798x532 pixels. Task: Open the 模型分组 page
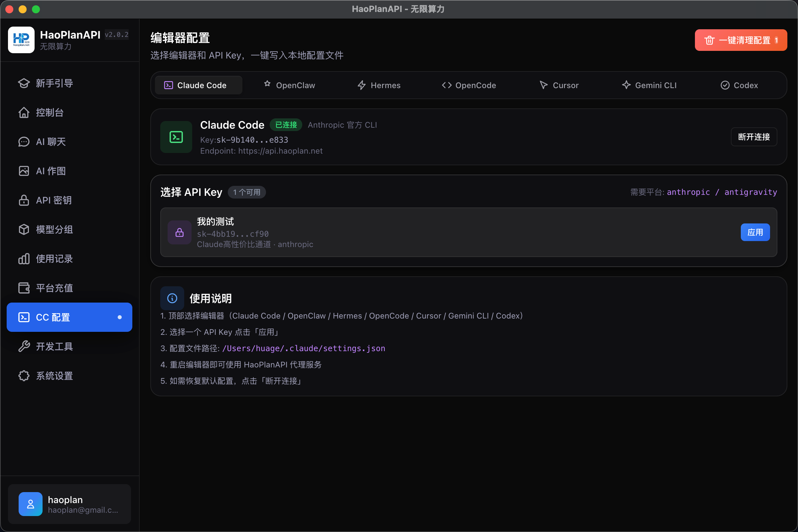pyautogui.click(x=69, y=230)
